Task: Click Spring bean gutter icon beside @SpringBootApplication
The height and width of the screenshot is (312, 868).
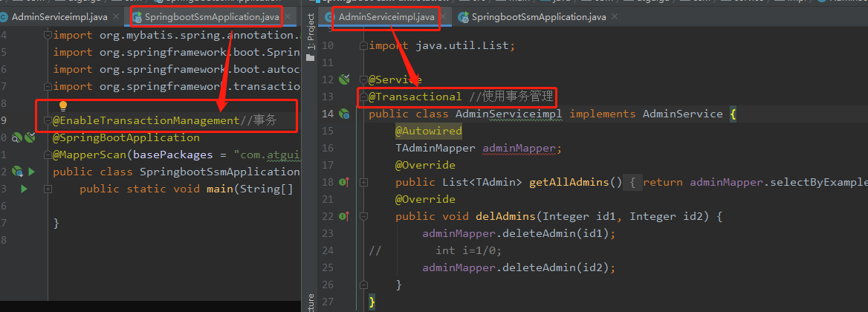Action: [x=30, y=137]
